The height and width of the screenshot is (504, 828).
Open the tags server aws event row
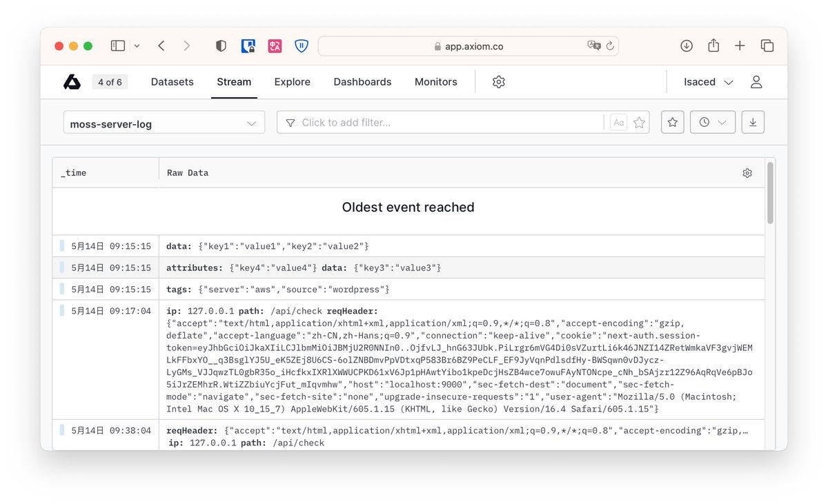click(x=408, y=289)
